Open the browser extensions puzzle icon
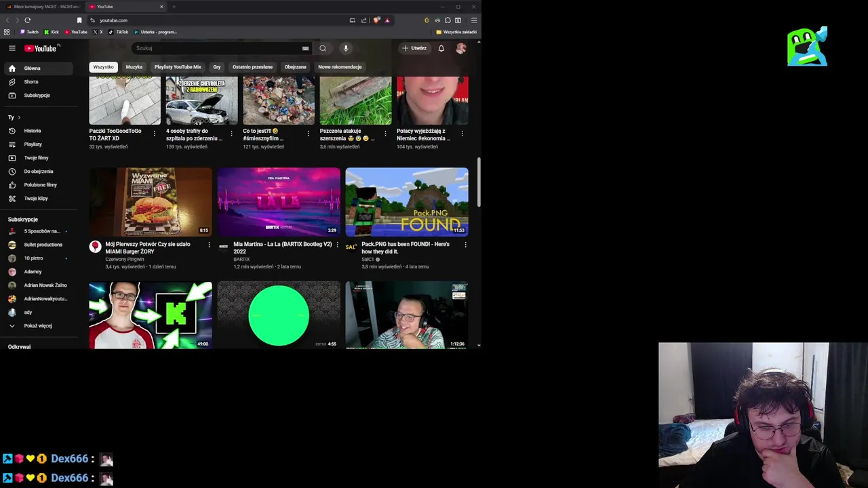The height and width of the screenshot is (488, 868). [x=448, y=20]
